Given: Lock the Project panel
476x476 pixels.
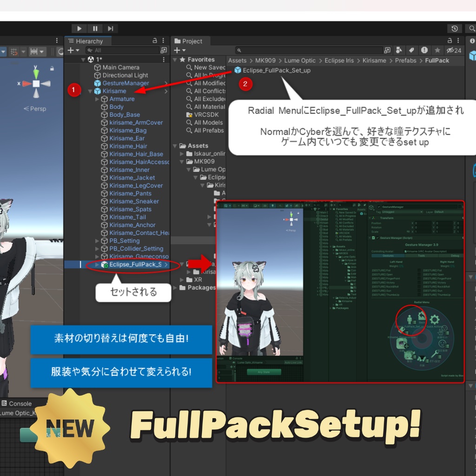Looking at the screenshot, I should click(x=450, y=40).
